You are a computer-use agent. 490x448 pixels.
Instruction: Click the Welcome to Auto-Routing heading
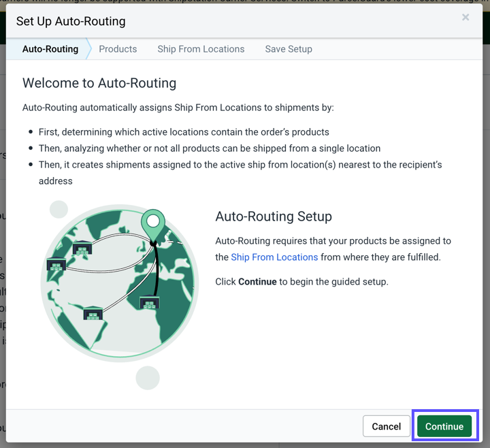coord(99,83)
